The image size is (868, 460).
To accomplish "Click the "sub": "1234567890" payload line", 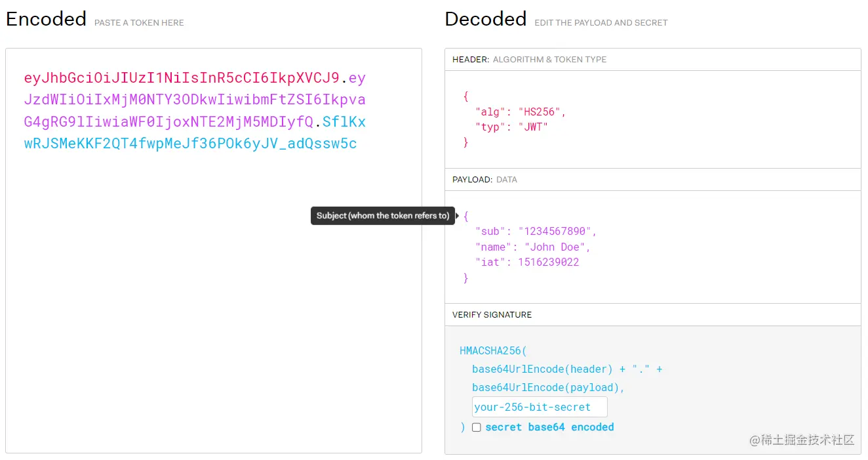I will [x=536, y=232].
